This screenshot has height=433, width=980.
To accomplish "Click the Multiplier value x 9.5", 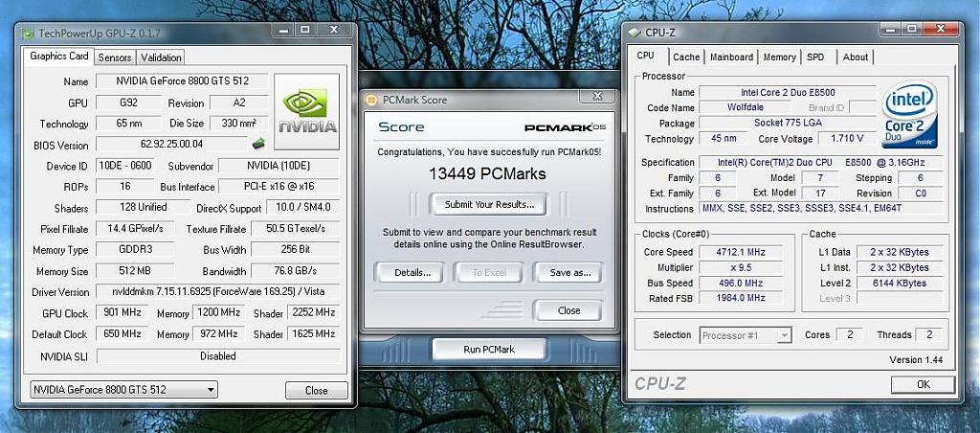I will 740,267.
